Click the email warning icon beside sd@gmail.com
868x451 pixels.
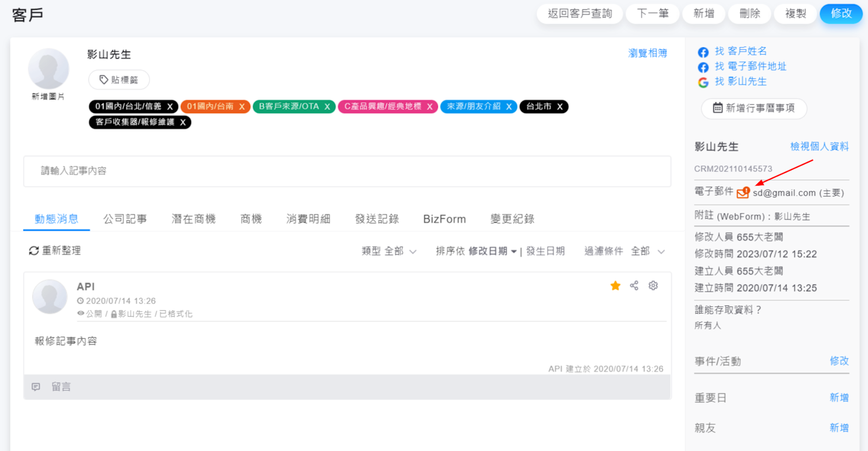tap(743, 193)
